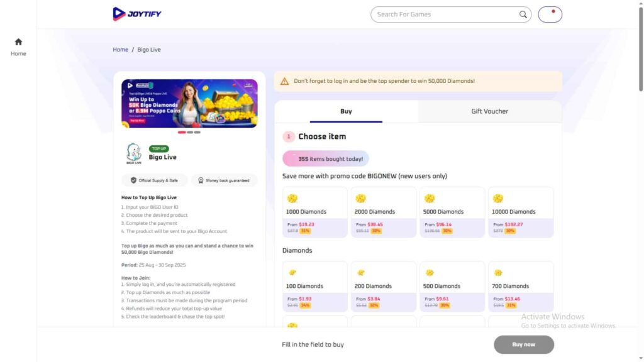Click the search magnifier icon
644x362 pixels.
(523, 14)
